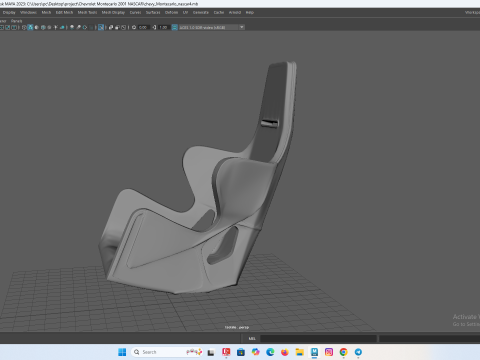
Task: Open the Display menu
Action: [9, 12]
